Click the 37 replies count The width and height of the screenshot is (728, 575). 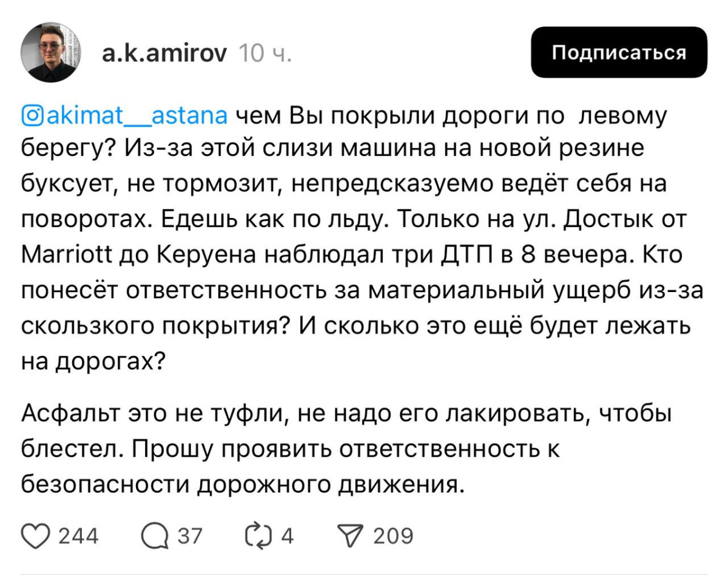190,536
